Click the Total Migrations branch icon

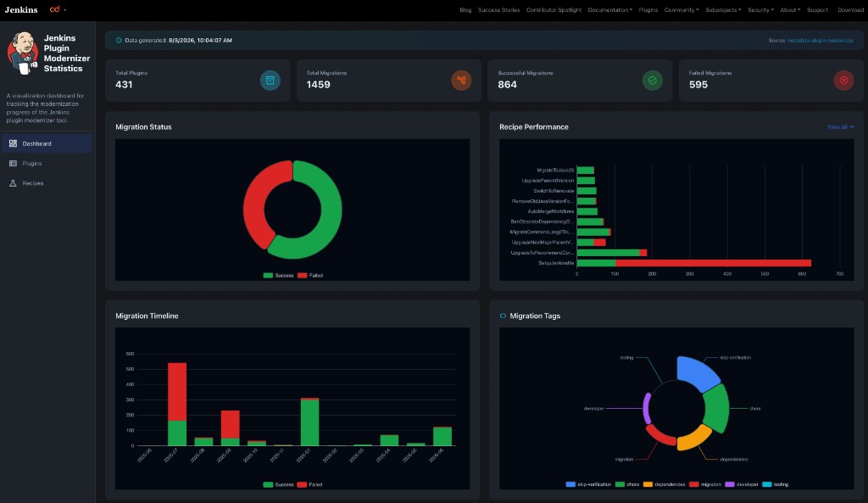pos(461,81)
